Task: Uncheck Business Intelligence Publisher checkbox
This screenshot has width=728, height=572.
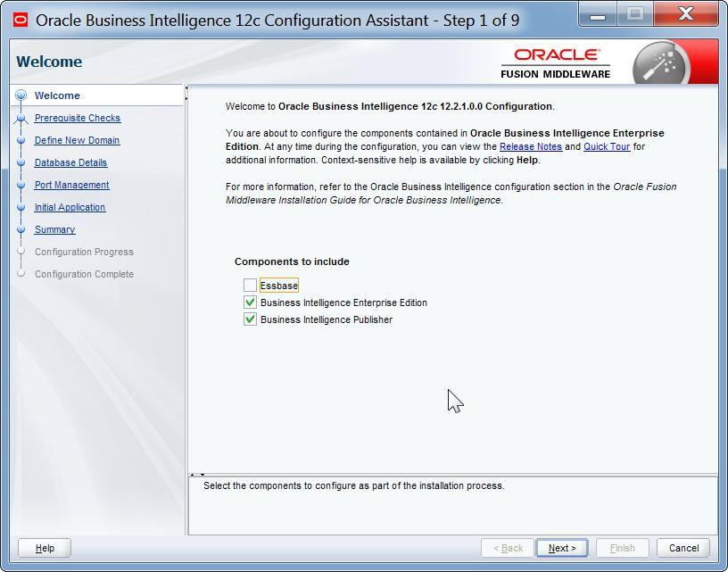Action: pos(250,319)
